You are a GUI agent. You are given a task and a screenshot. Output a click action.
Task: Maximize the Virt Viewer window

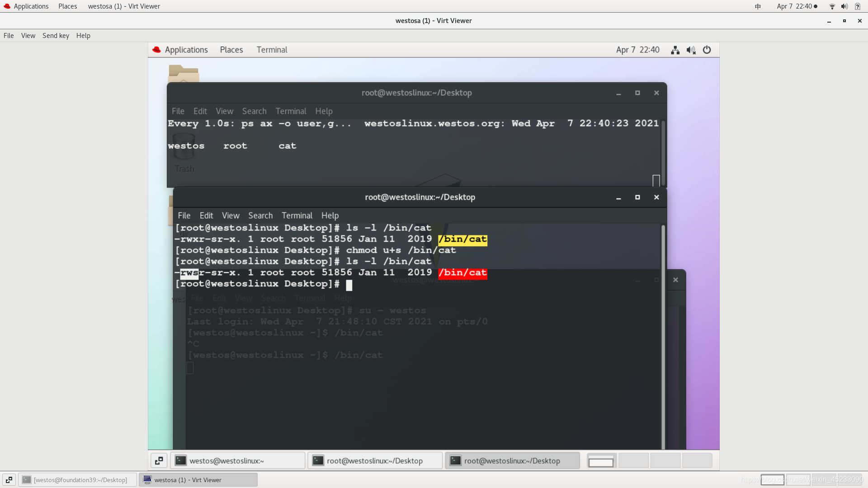click(844, 21)
